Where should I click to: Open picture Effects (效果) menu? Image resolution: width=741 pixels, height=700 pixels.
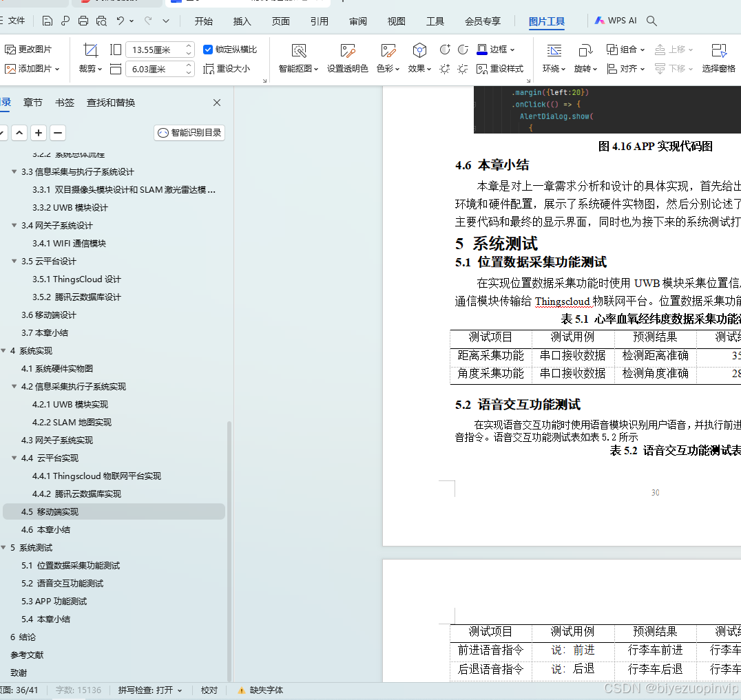point(419,59)
